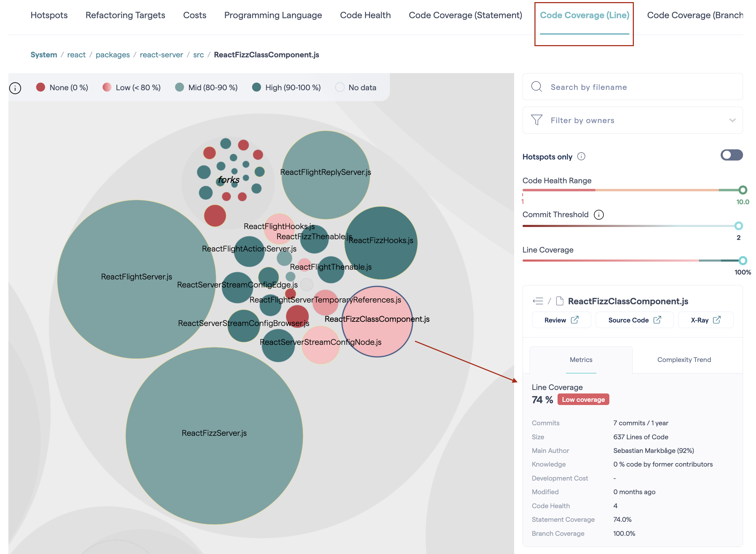Screen dimensions: 756x554
Task: Navigate to react-server breadcrumb link
Action: [161, 55]
